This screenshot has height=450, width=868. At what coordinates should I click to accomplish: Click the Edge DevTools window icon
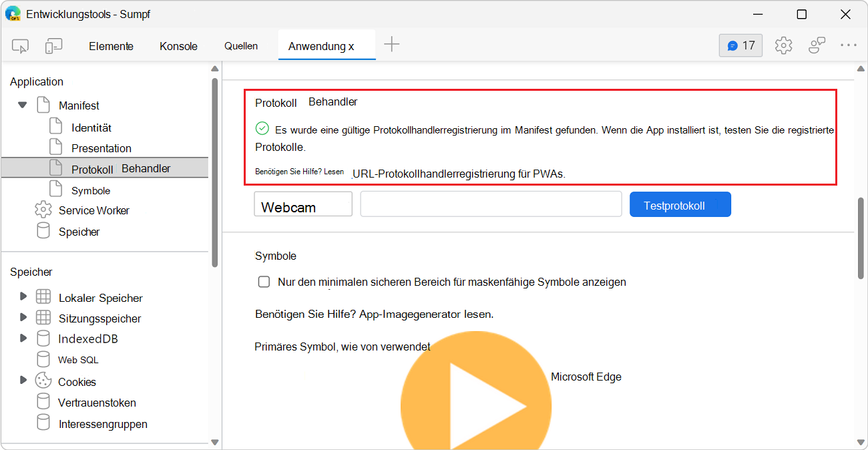pyautogui.click(x=13, y=13)
